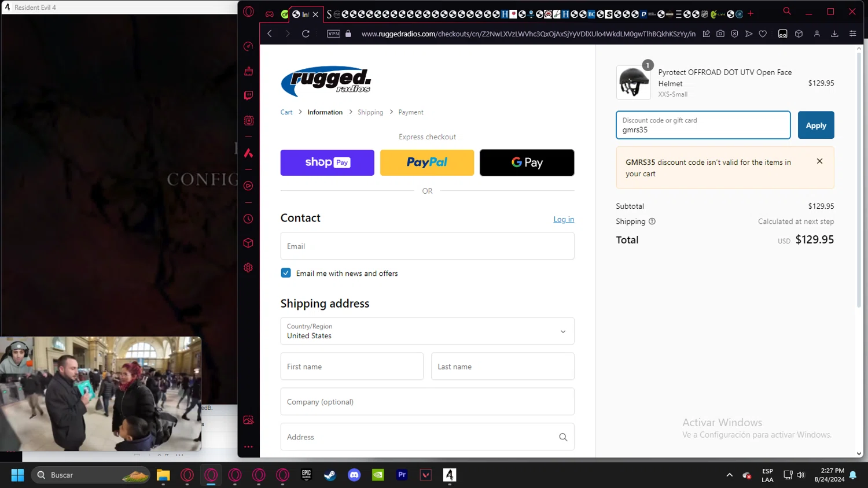Click the Resident Evil 4 webcam video overlay
The height and width of the screenshot is (488, 868).
click(x=101, y=394)
